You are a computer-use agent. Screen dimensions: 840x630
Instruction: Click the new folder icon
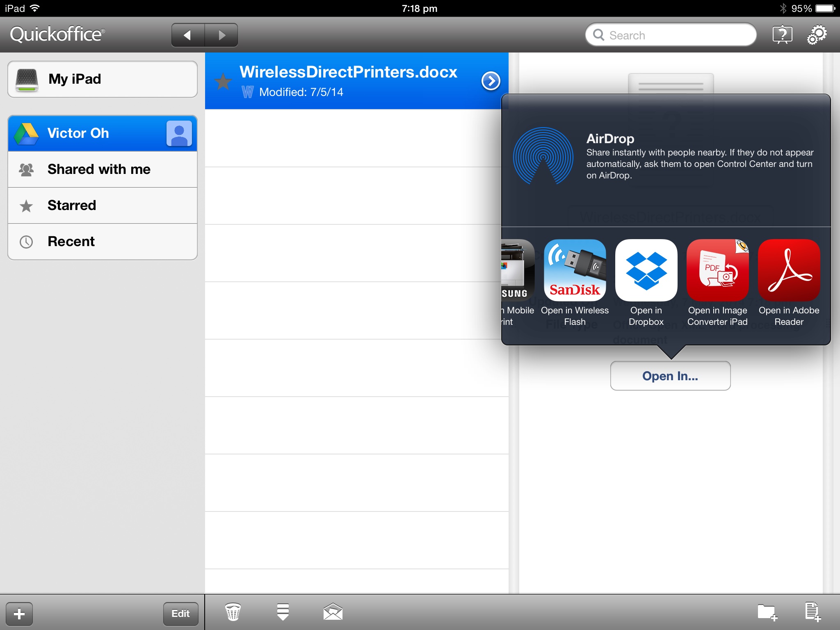pyautogui.click(x=767, y=612)
